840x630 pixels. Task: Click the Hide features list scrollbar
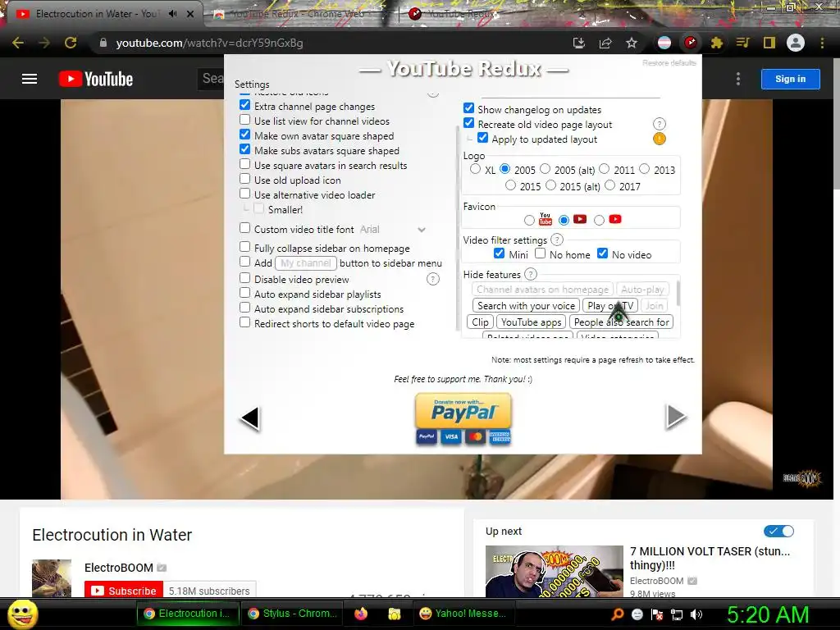[x=678, y=293]
